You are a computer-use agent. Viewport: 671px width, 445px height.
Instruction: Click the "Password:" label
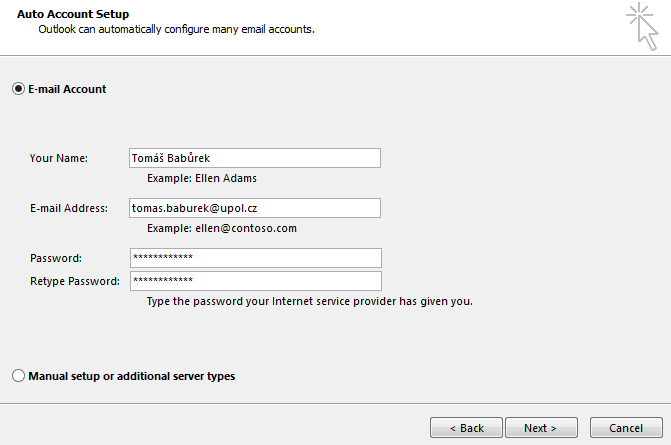(x=56, y=258)
